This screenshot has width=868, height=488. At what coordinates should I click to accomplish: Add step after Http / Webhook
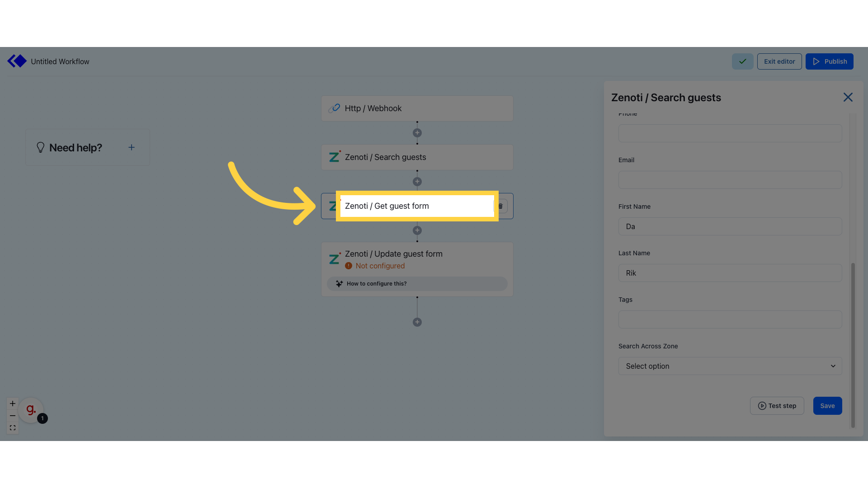tap(417, 133)
